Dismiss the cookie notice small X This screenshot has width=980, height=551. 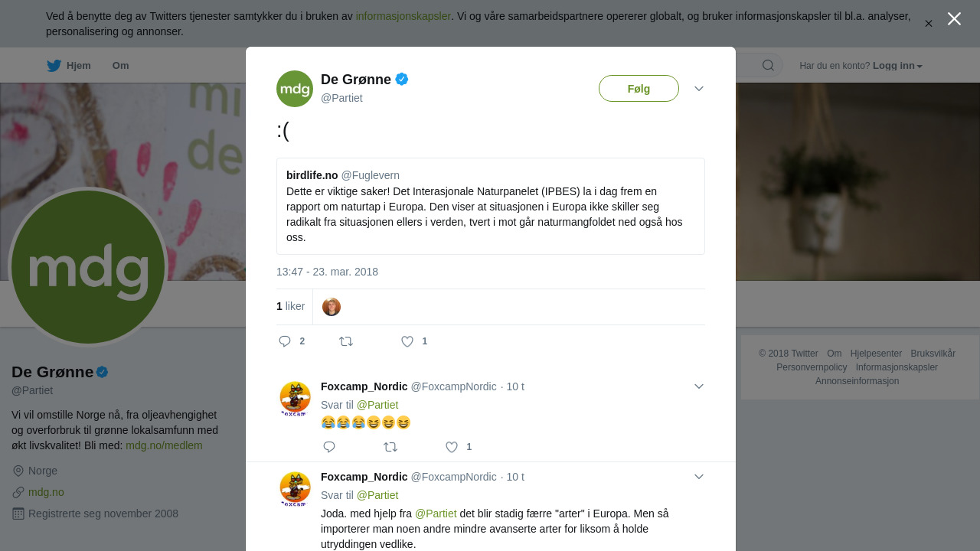pos(929,24)
